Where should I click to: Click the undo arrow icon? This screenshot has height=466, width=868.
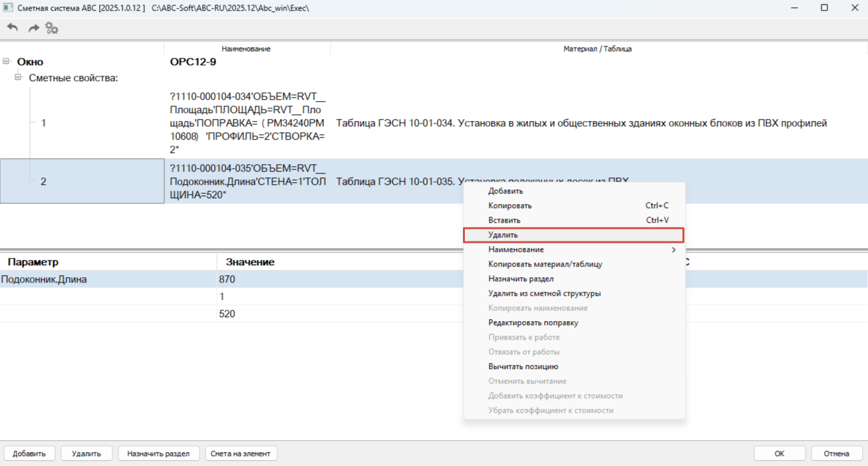pos(13,28)
